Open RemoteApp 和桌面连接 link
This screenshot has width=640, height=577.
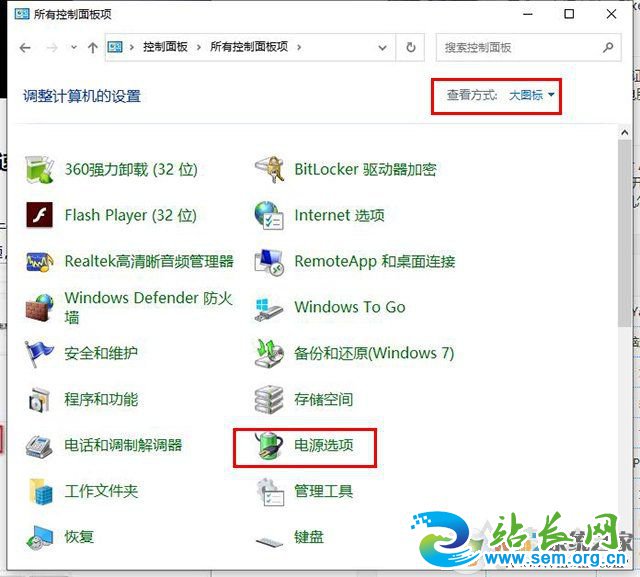point(375,261)
